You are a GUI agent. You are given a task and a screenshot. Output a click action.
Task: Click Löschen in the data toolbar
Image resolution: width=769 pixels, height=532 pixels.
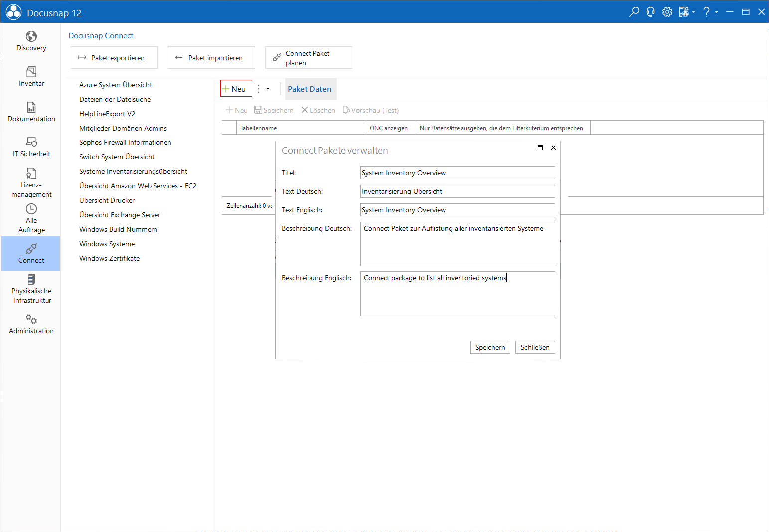(318, 110)
